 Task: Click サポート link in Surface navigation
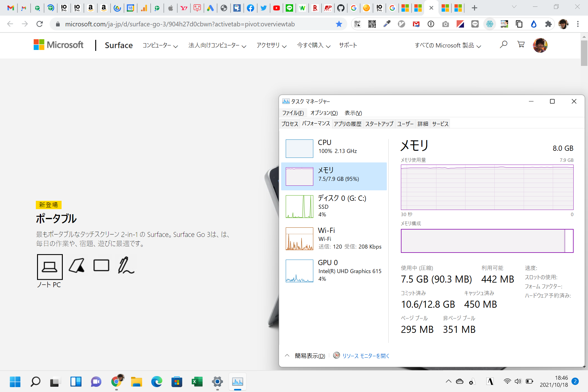point(348,45)
